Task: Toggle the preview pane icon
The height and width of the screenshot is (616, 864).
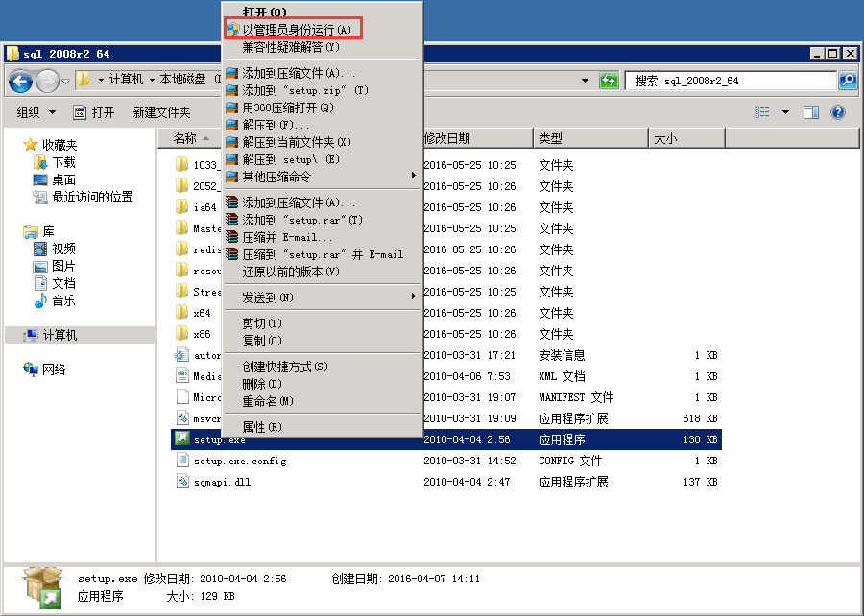Action: 811,112
